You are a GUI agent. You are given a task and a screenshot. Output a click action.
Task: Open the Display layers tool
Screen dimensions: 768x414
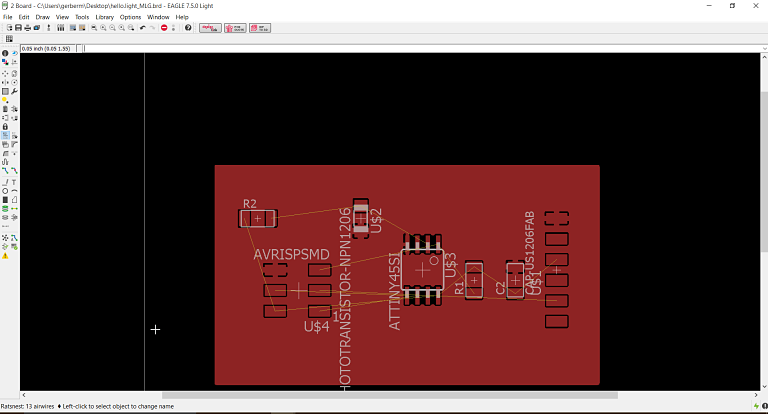pyautogui.click(x=5, y=62)
